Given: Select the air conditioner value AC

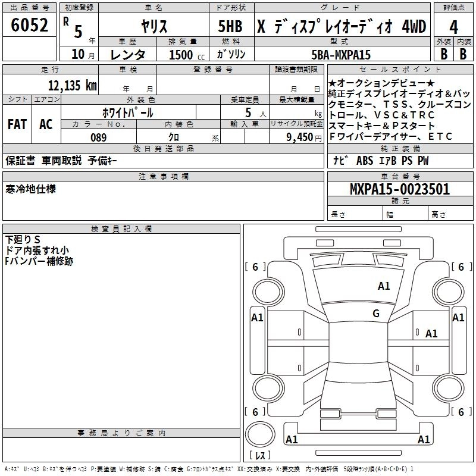Looking at the screenshot, I should pos(46,124).
